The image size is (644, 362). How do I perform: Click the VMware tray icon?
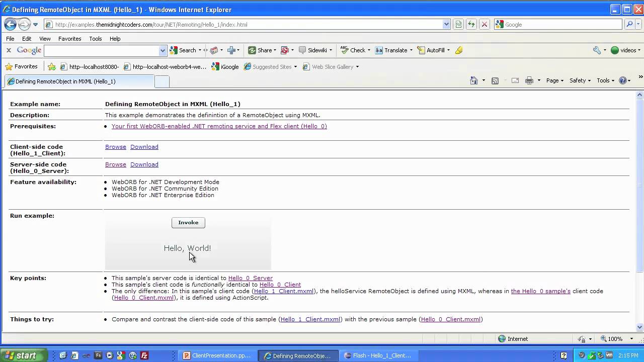610,355
